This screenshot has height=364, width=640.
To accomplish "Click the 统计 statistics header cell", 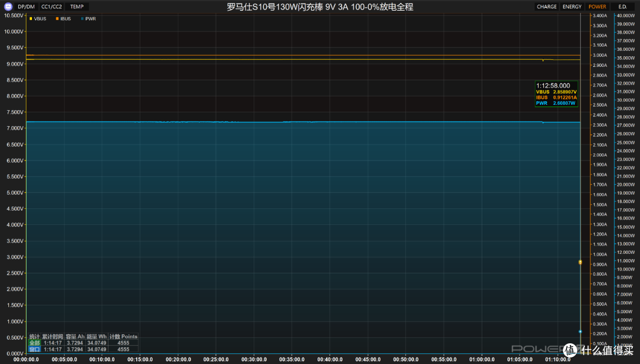I will coord(35,337).
